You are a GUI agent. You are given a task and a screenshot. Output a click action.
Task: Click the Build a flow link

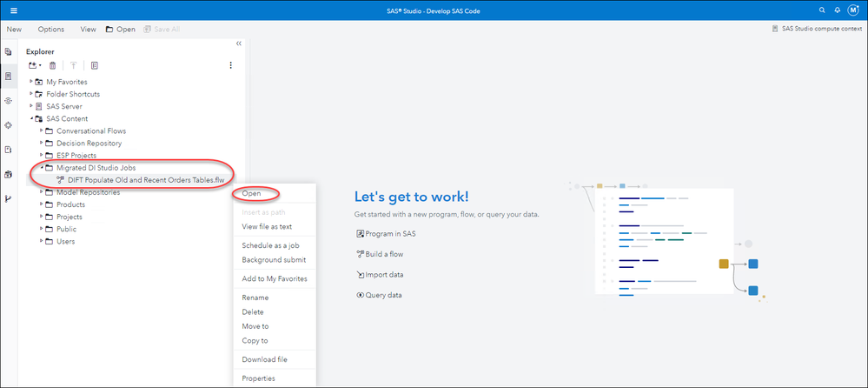click(x=383, y=254)
